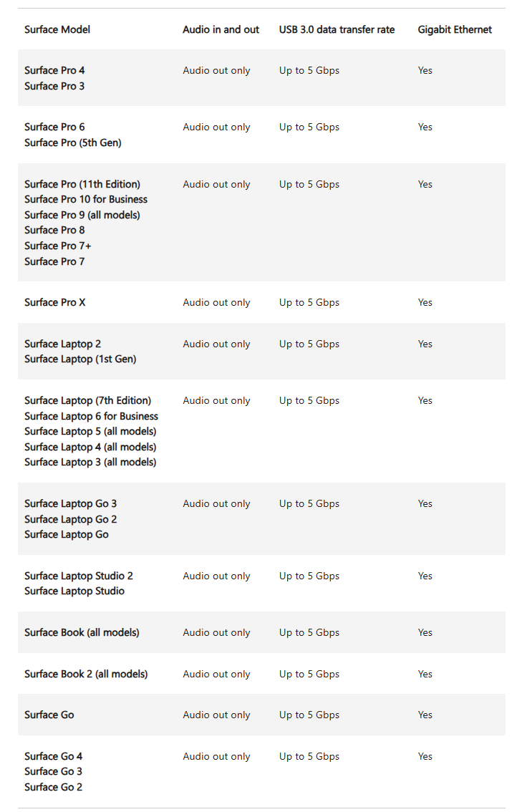Screen dimensions: 517x812
Task: Click Surface Laptop (1st Gen) entry
Action: pos(80,359)
